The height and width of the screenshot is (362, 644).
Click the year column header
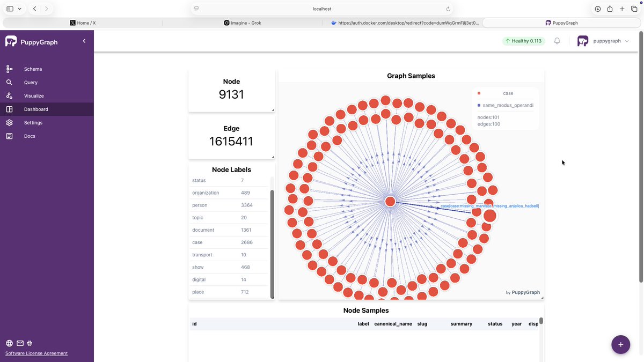(x=517, y=324)
